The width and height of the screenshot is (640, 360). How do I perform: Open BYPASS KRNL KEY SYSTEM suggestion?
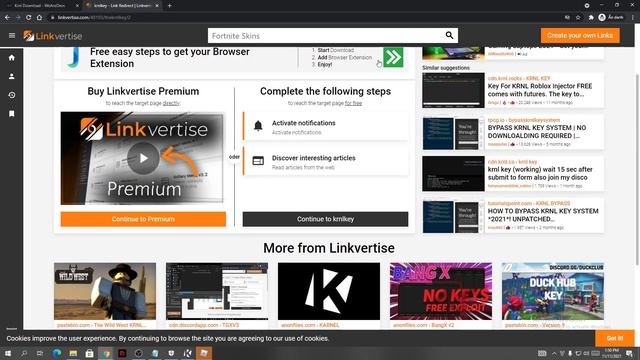coord(537,131)
